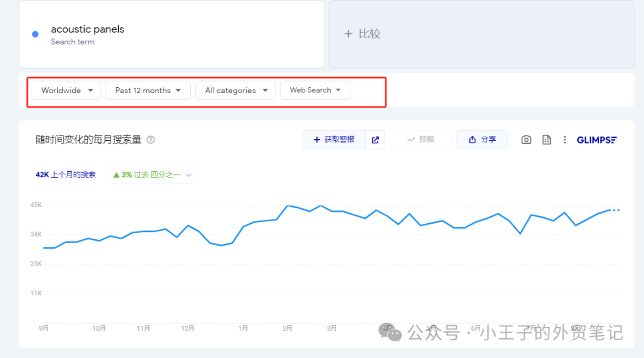The width and height of the screenshot is (644, 358).
Task: Click the camera screenshot icon
Action: click(526, 140)
